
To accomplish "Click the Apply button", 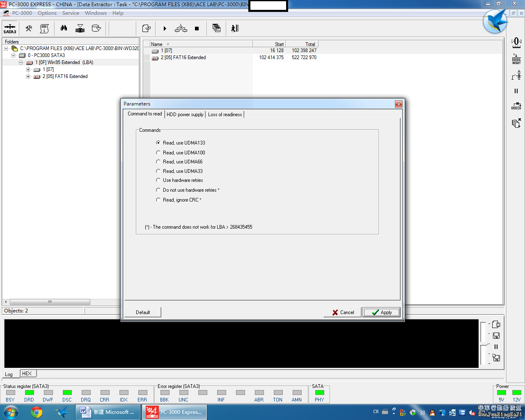I will (381, 312).
